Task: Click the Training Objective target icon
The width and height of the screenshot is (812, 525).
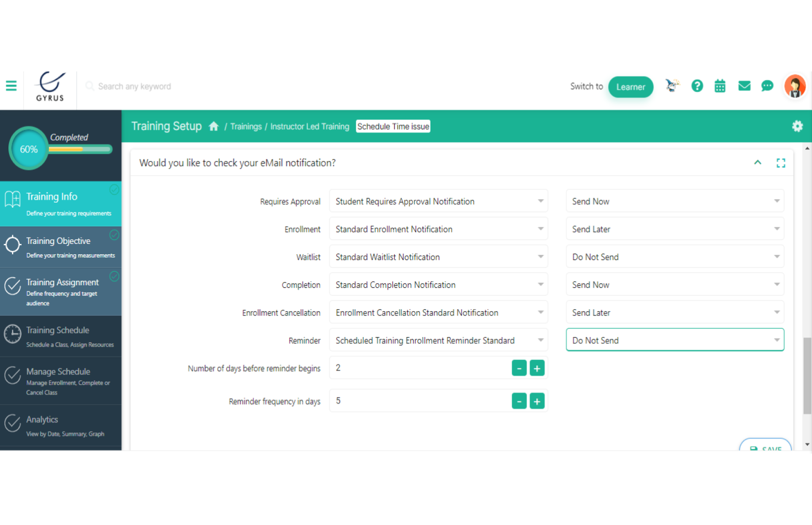Action: pyautogui.click(x=13, y=245)
